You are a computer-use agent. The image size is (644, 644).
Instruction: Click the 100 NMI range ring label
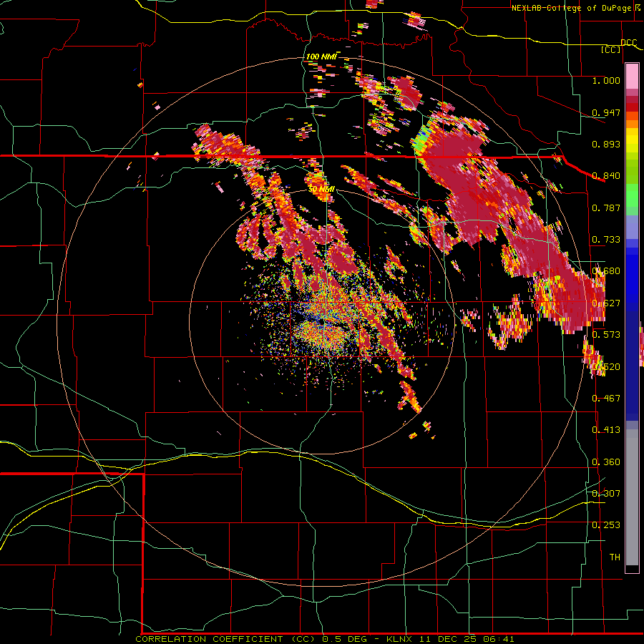[321, 57]
